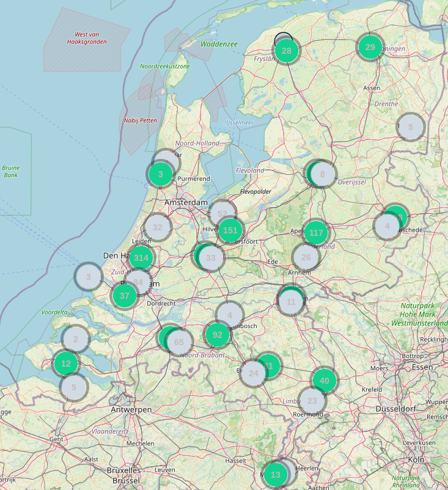
Task: Open the green cluster marker labeled 117
Action: (x=316, y=233)
